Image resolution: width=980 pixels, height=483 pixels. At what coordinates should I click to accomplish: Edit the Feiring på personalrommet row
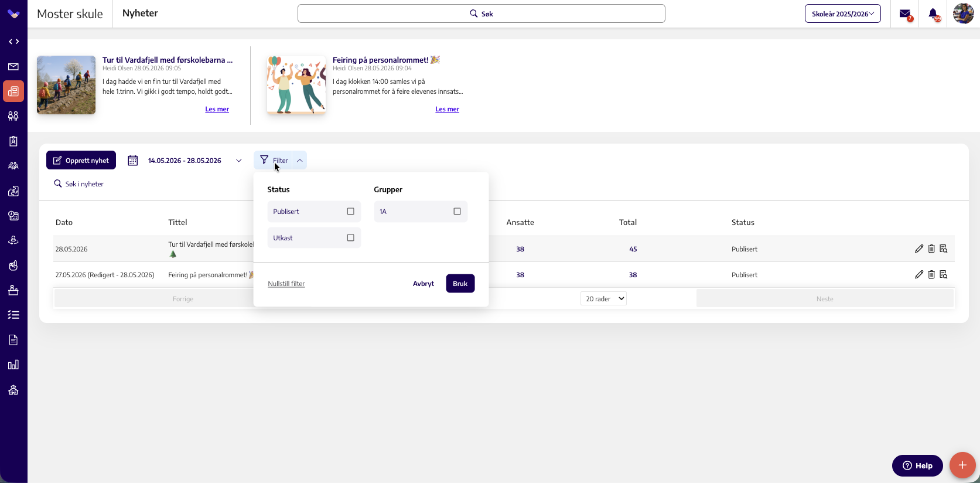[x=918, y=275]
